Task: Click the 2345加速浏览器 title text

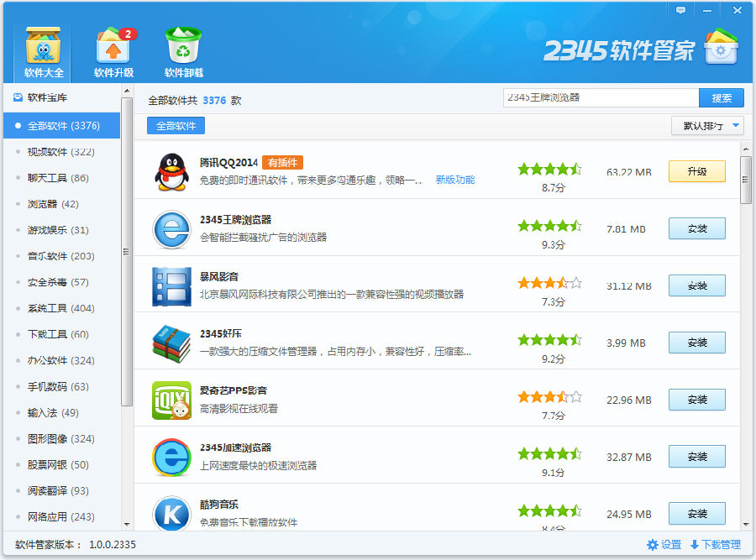Action: pos(236,447)
